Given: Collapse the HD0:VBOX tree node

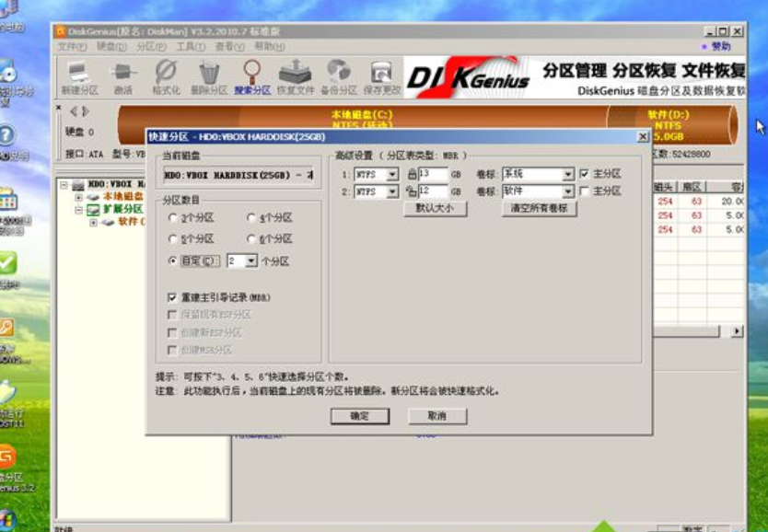Looking at the screenshot, I should 64,185.
